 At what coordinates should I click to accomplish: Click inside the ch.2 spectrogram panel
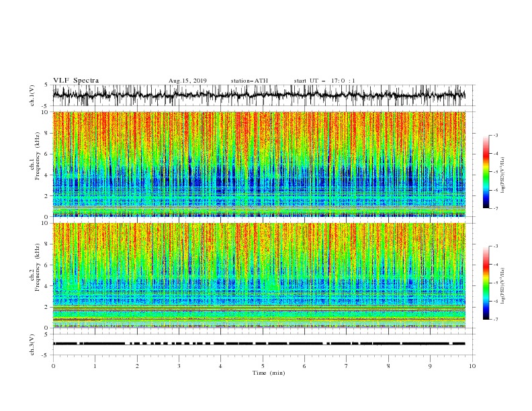click(259, 275)
